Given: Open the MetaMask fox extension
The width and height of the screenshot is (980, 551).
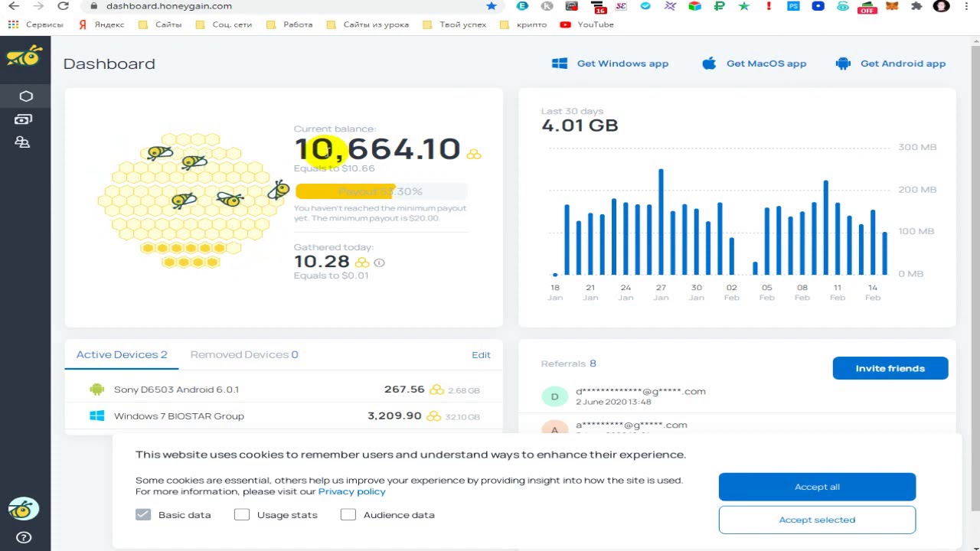Looking at the screenshot, I should pyautogui.click(x=891, y=6).
